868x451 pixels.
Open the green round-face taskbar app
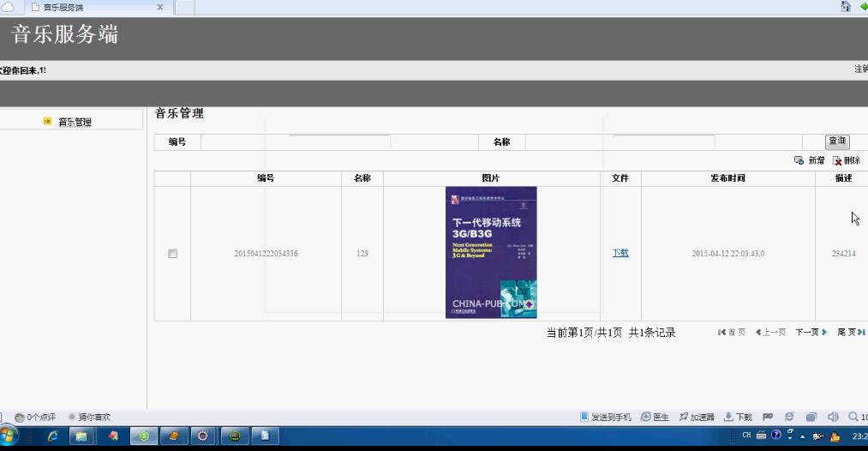(x=235, y=436)
